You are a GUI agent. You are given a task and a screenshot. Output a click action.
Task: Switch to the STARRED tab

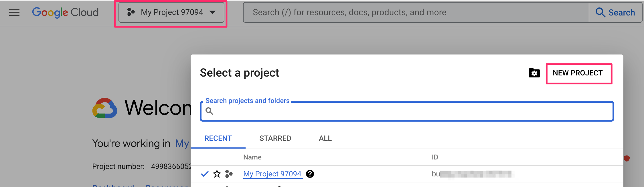click(275, 139)
